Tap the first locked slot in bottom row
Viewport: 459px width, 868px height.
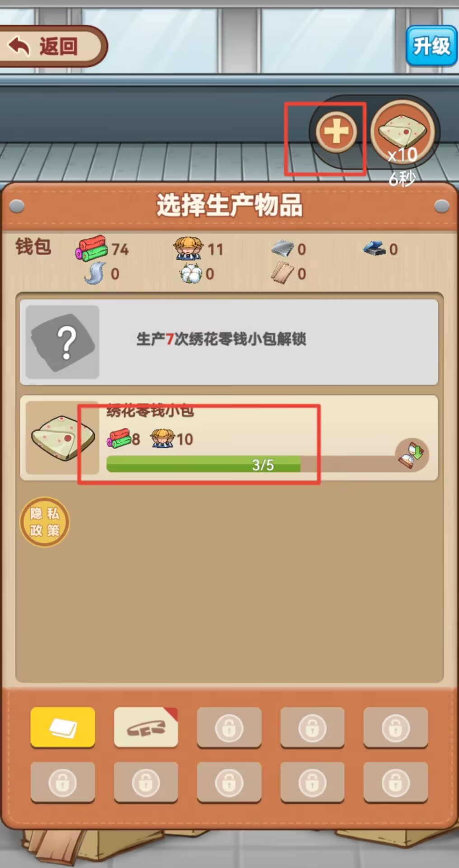pyautogui.click(x=63, y=783)
